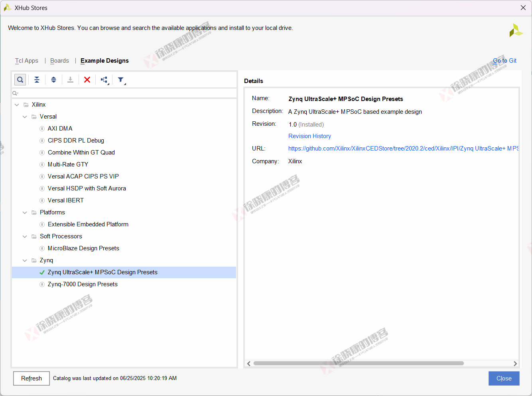Click the download icon beside CIPS DDR PL Debug
The height and width of the screenshot is (396, 532).
[x=42, y=141]
